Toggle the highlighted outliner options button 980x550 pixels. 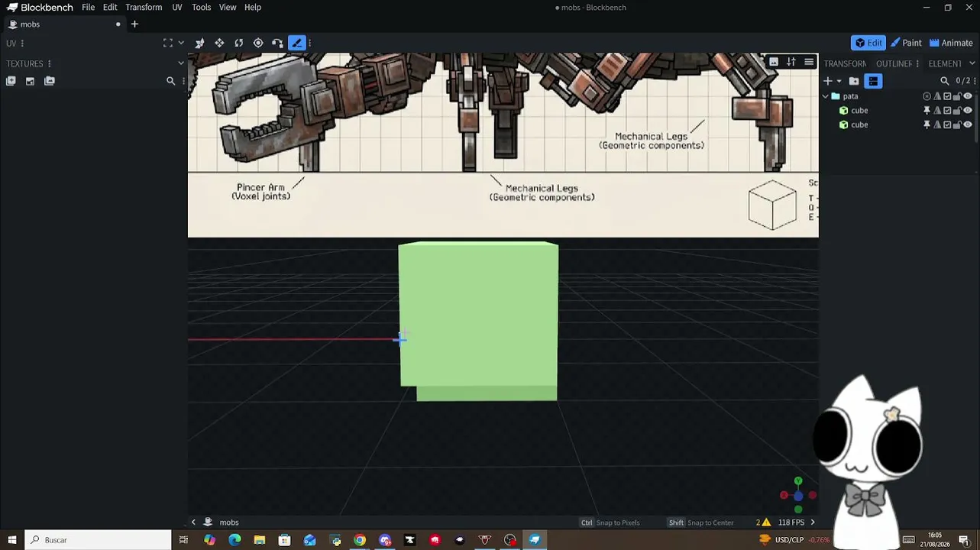point(874,81)
